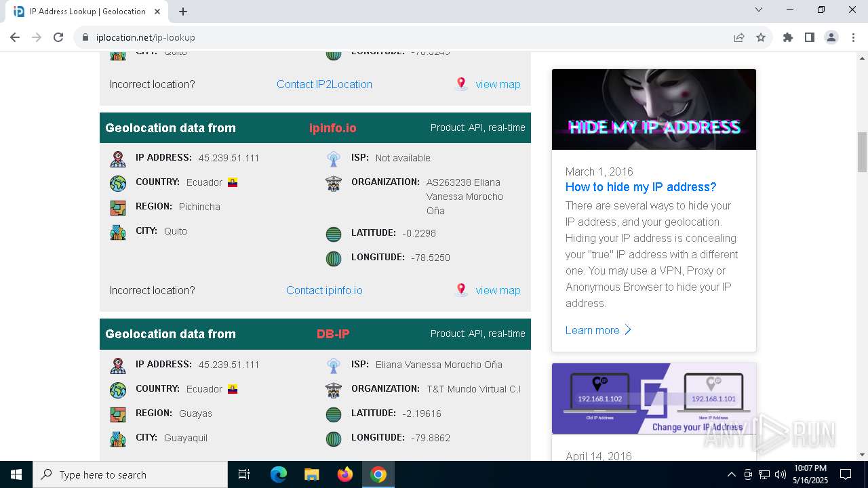Screen dimensions: 868x488
Task: Click ipinfo.io region map icon
Action: click(x=118, y=208)
